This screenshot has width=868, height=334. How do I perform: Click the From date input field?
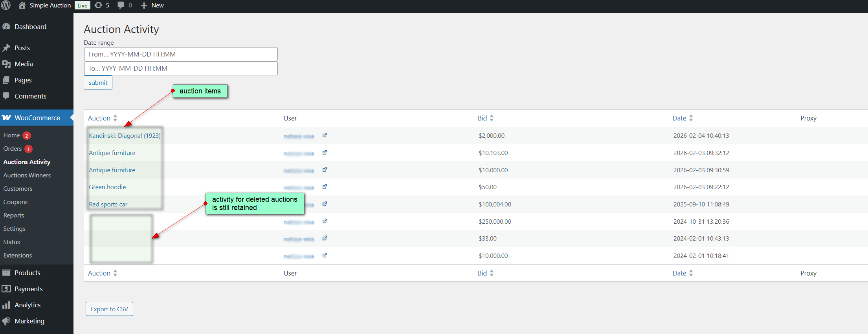point(181,54)
